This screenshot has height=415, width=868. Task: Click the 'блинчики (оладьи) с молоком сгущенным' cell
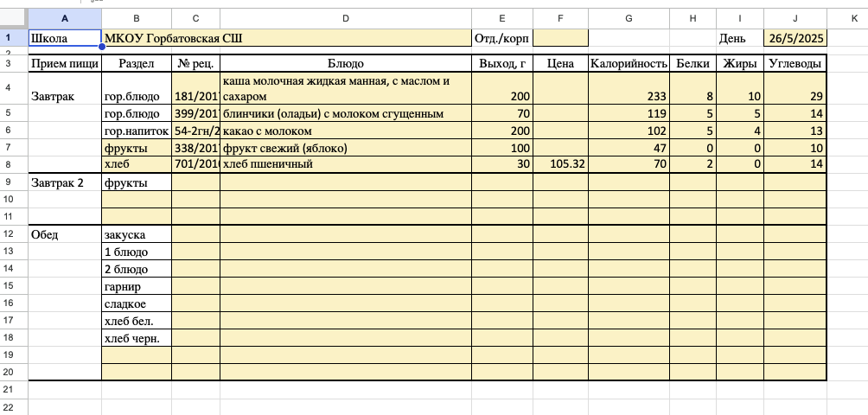point(346,113)
